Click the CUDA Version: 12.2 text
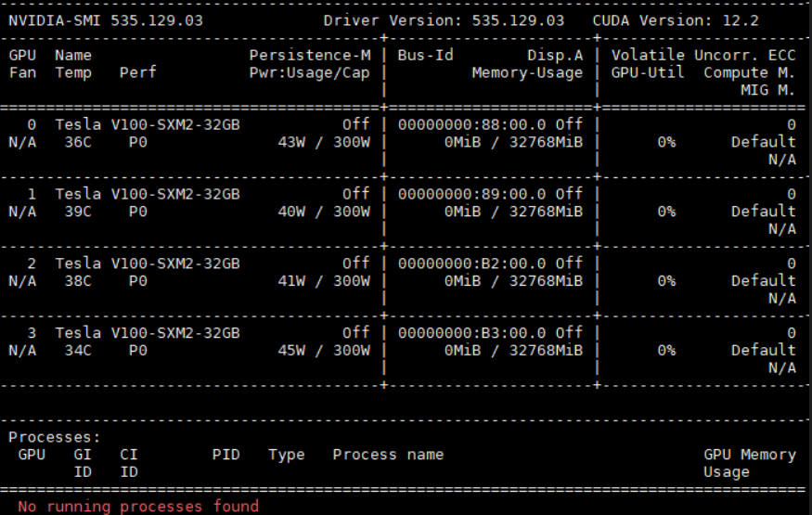812x515 pixels. [x=676, y=20]
